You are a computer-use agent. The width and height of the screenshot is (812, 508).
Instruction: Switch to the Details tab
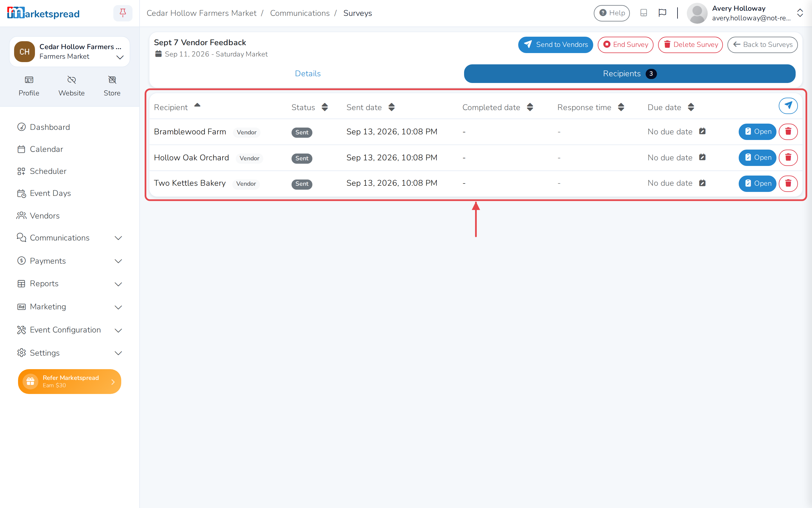coord(308,74)
